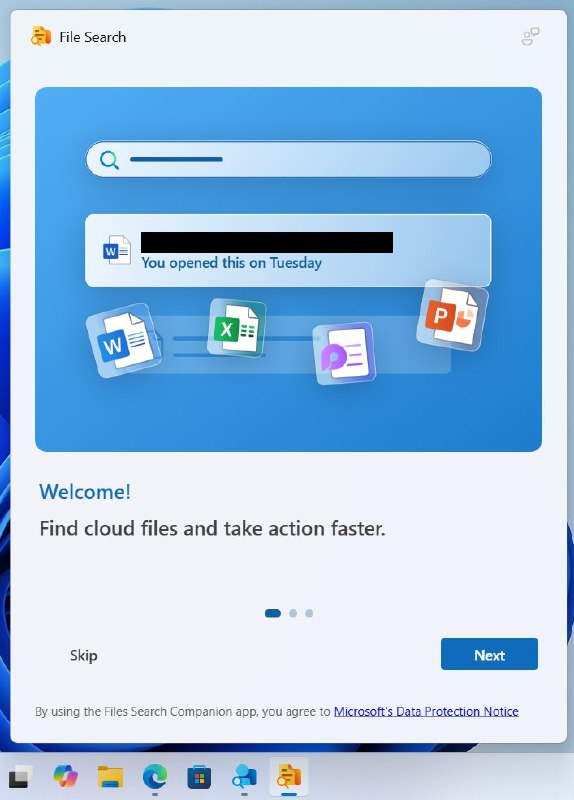Open Microsoft Store from the taskbar
This screenshot has height=800, width=574.
pyautogui.click(x=199, y=777)
